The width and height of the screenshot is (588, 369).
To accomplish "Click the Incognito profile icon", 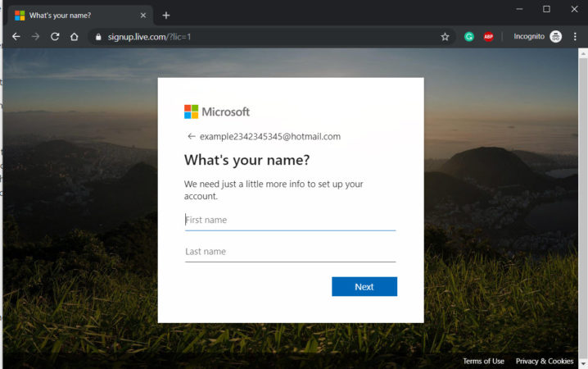I will [x=556, y=36].
